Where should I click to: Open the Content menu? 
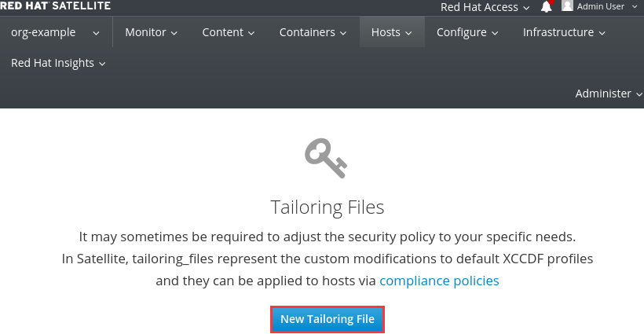[228, 32]
